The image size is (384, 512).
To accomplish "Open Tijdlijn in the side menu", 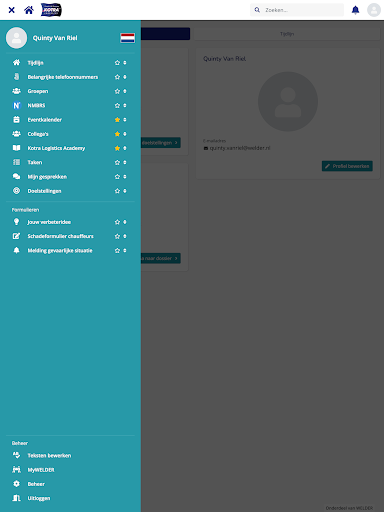I will pyautogui.click(x=35, y=63).
